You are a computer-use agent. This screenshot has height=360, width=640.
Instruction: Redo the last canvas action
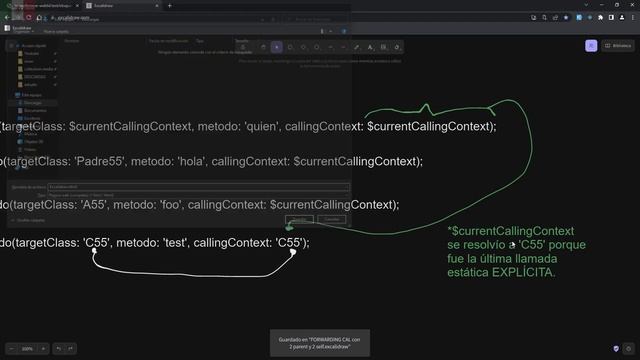point(71,349)
